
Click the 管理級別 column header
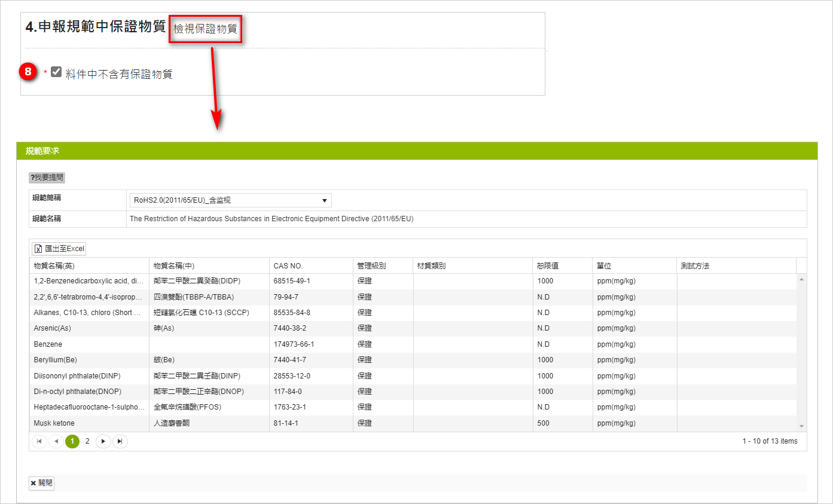pyautogui.click(x=383, y=266)
